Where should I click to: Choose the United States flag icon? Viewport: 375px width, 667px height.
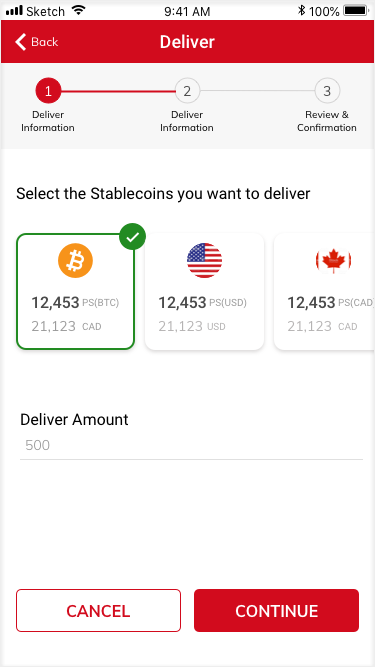tap(204, 260)
